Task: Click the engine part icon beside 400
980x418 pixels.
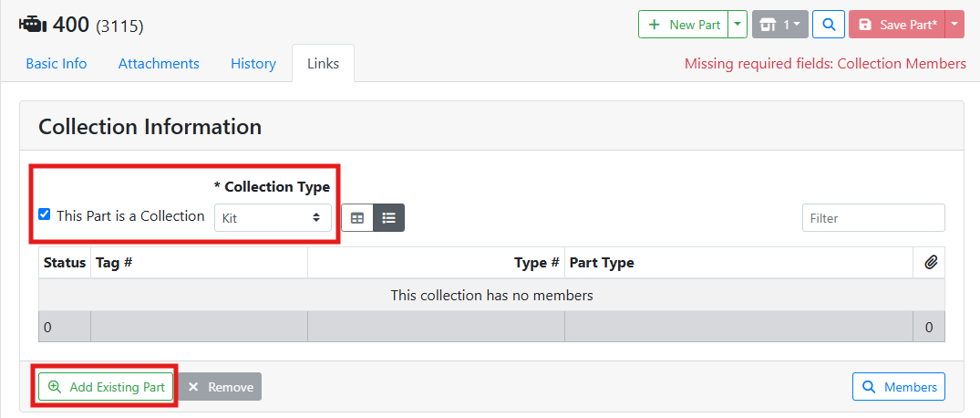Action: (33, 25)
